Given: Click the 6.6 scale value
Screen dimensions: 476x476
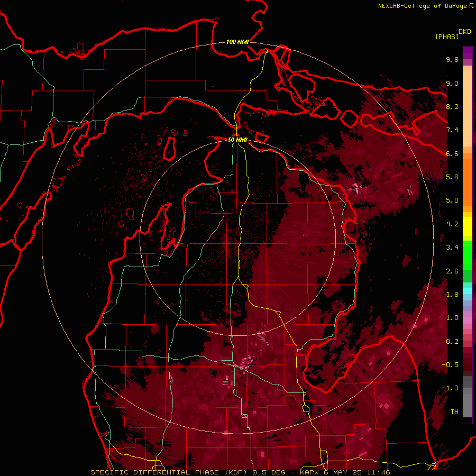Looking at the screenshot, I should [452, 153].
